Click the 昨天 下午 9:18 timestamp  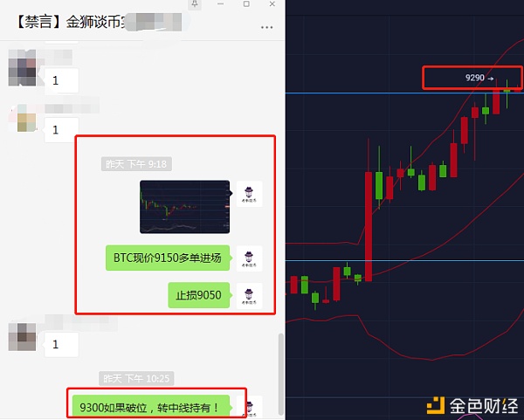pos(136,164)
